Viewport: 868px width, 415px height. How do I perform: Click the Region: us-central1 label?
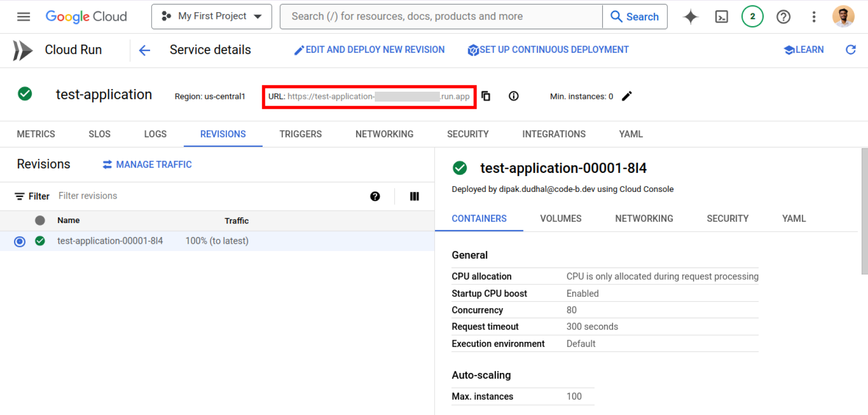[x=210, y=96]
